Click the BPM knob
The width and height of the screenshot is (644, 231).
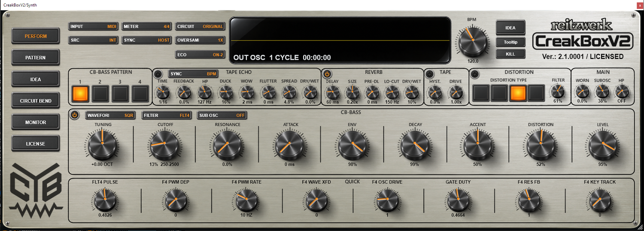pyautogui.click(x=473, y=40)
